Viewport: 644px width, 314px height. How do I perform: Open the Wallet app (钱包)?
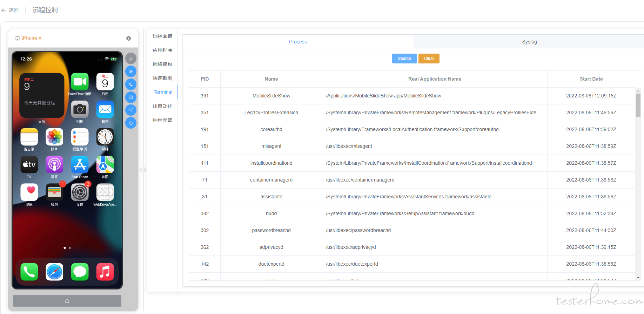click(54, 192)
